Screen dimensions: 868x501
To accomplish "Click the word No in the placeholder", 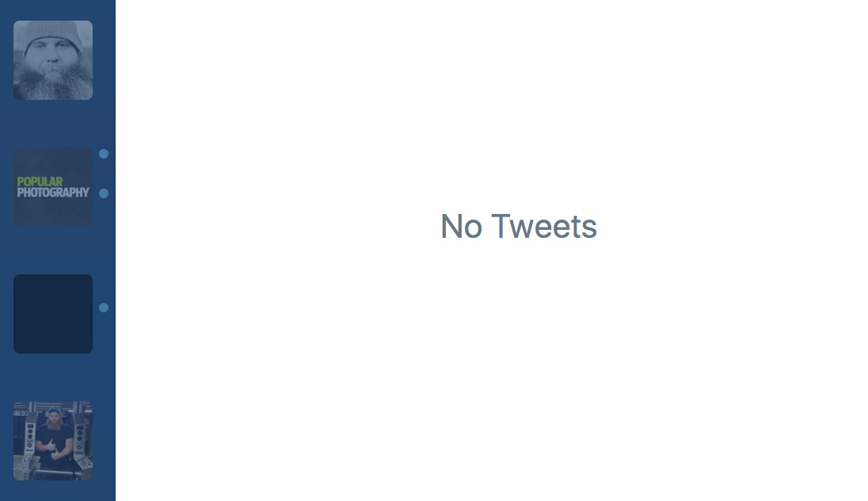I will click(x=461, y=227).
